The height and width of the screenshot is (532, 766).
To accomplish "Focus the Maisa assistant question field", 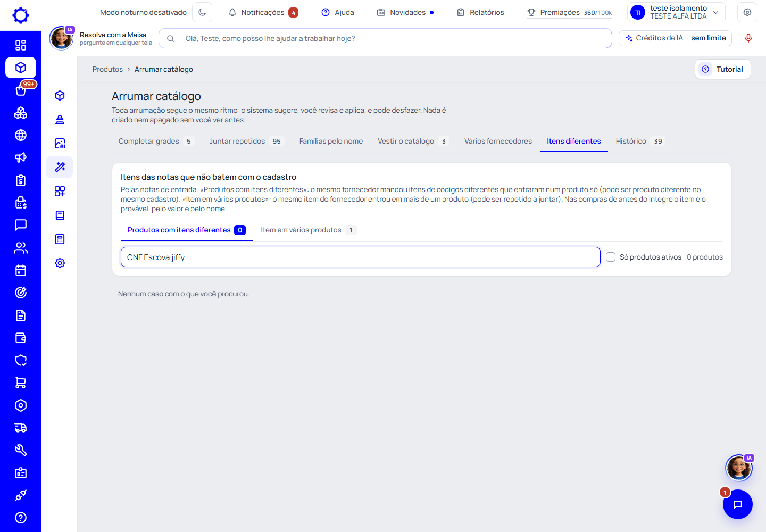I will pyautogui.click(x=385, y=38).
